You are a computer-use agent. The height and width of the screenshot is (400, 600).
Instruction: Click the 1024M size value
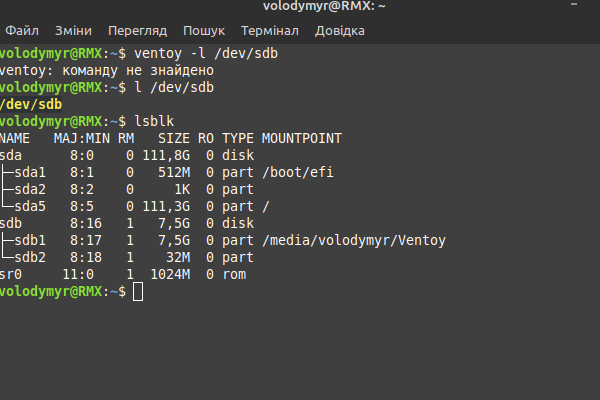point(170,274)
